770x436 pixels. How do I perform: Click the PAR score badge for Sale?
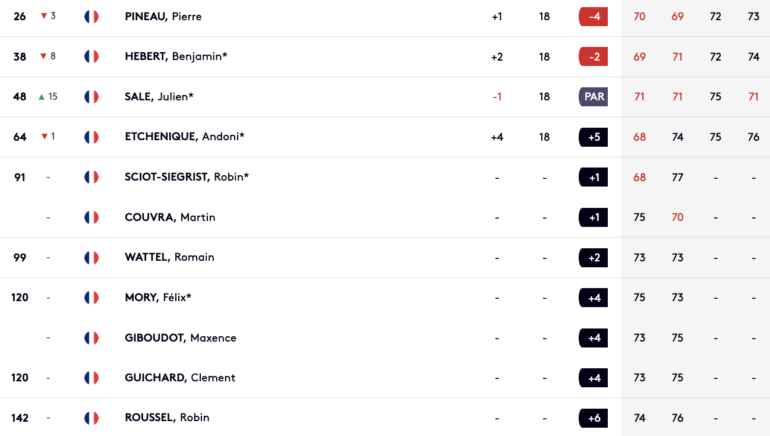[593, 97]
